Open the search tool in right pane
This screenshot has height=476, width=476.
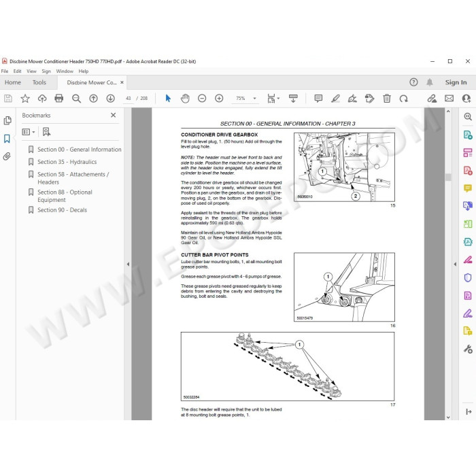[468, 116]
